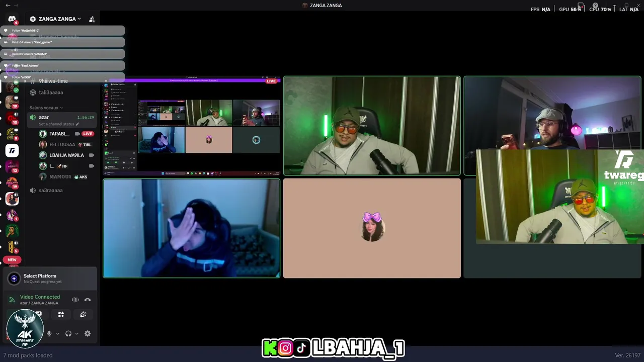The image size is (644, 362).
Task: Open the white square T-logo server icon
Action: 12,150
